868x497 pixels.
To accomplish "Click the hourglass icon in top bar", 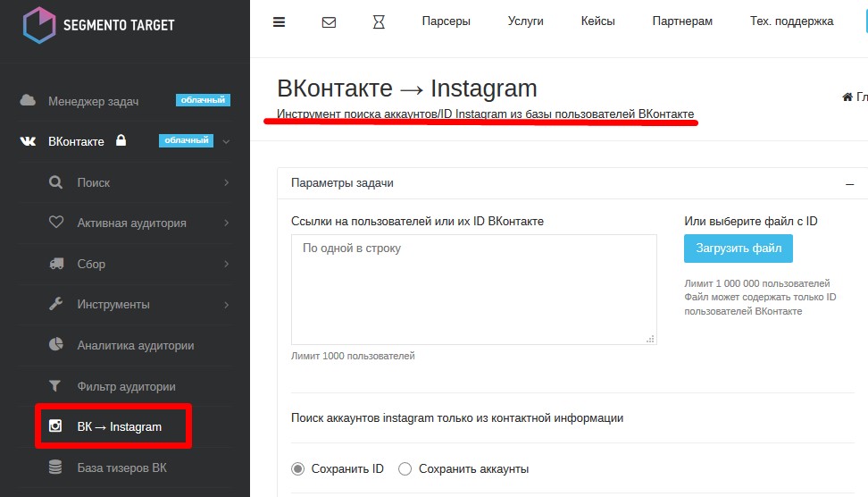I will click(x=379, y=22).
